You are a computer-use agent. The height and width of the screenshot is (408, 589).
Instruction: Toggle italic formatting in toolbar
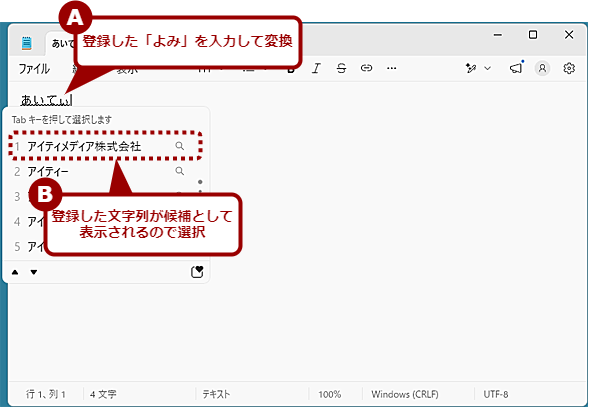click(x=316, y=68)
